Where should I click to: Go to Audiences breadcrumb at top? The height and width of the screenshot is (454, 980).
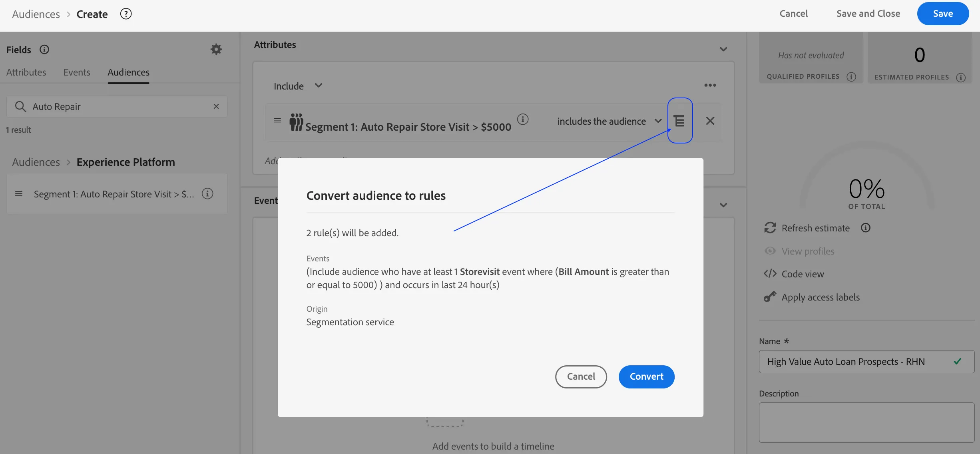coord(36,14)
